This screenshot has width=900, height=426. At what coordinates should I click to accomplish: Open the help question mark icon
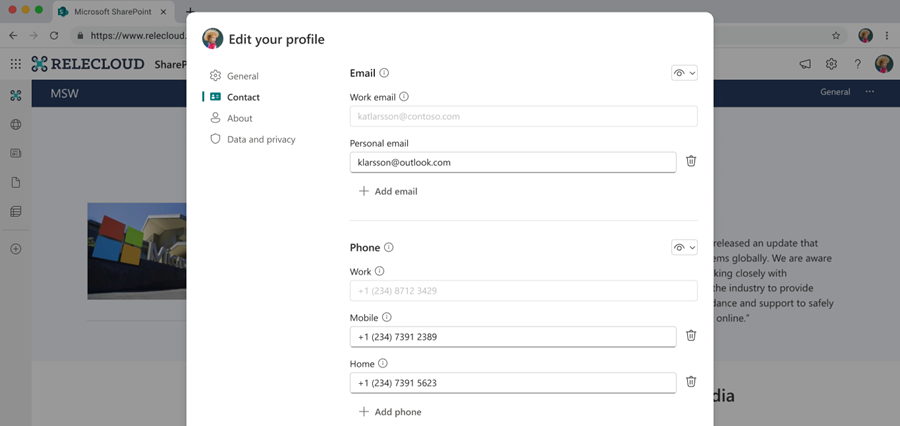857,64
